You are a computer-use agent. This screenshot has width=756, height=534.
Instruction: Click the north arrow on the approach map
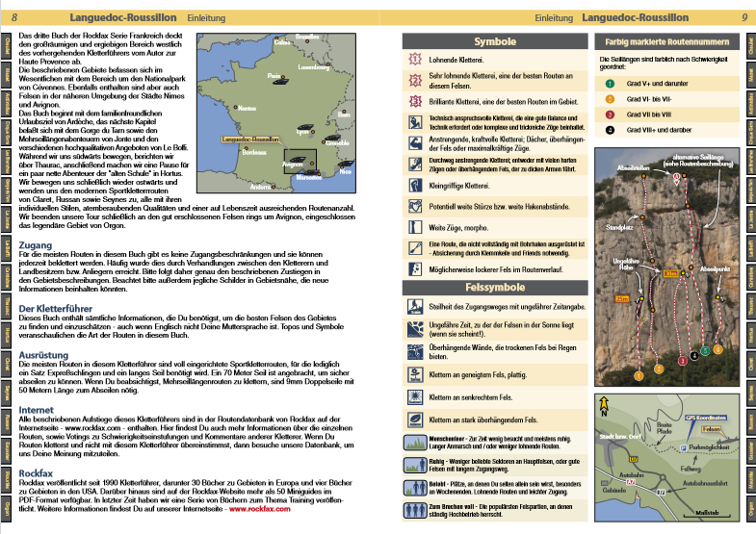tap(604, 406)
